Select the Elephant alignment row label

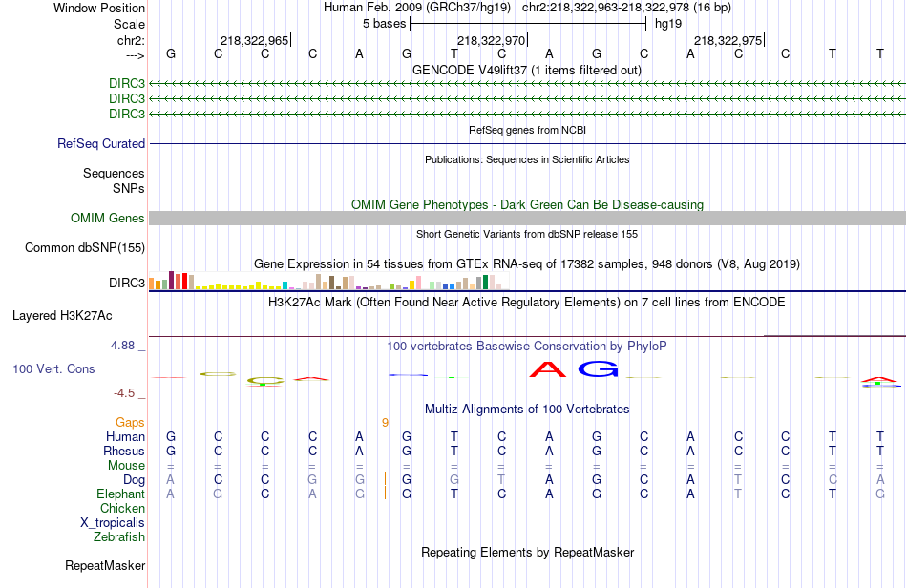[x=121, y=494]
